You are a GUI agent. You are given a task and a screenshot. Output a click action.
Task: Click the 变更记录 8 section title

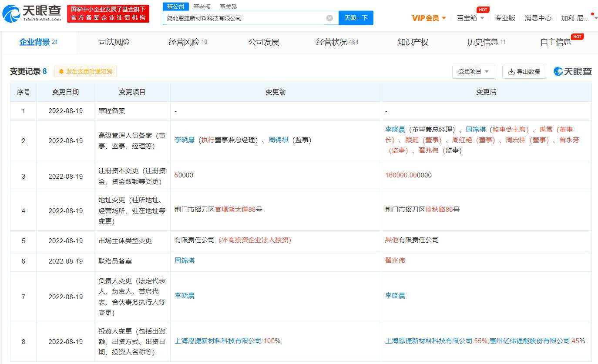click(x=28, y=71)
